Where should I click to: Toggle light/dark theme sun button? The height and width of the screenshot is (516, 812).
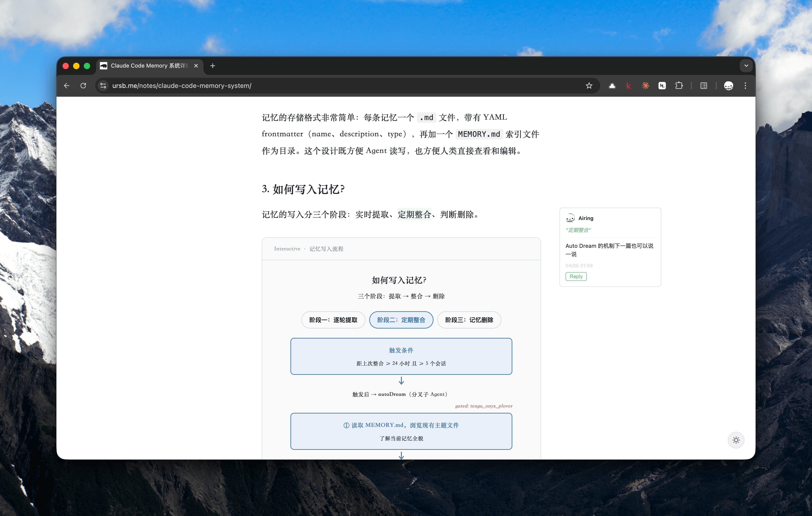[736, 440]
